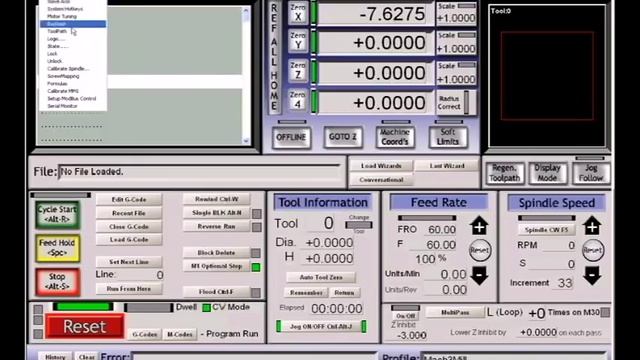Select the highlighted Backlash menu entry
Screen dimensions: 640x360
(73, 24)
